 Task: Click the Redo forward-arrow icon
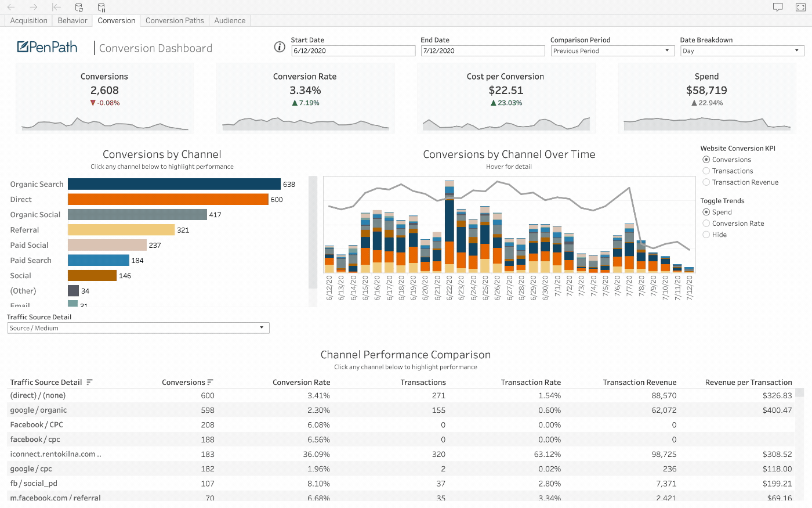pos(34,7)
